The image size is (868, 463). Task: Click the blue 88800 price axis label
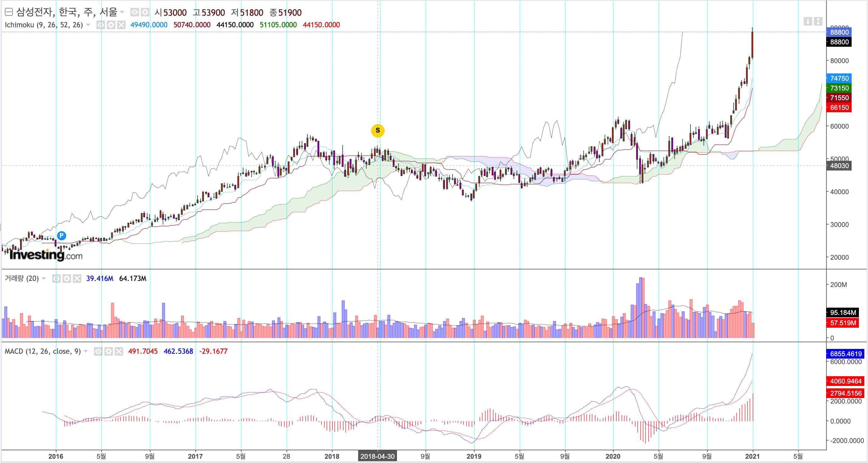tap(839, 32)
